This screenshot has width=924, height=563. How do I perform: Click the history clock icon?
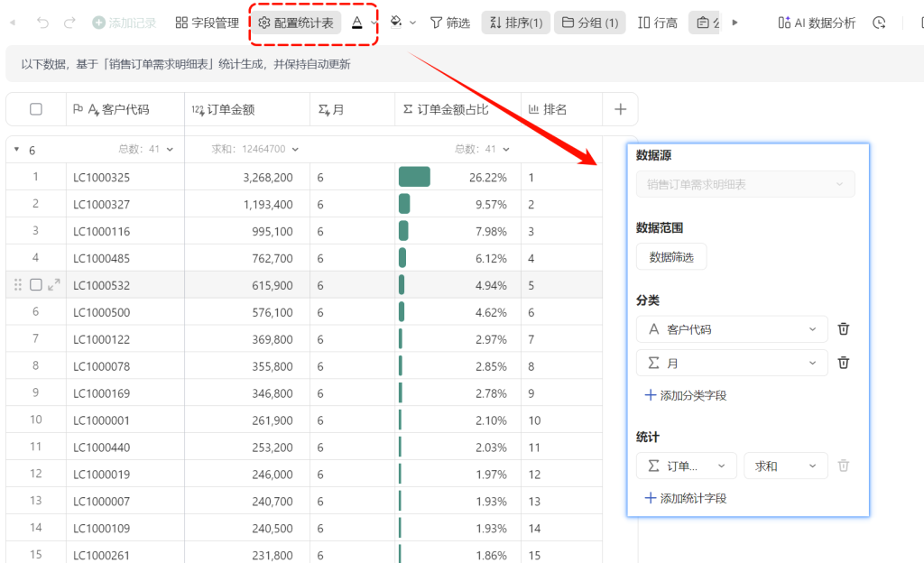coord(879,23)
